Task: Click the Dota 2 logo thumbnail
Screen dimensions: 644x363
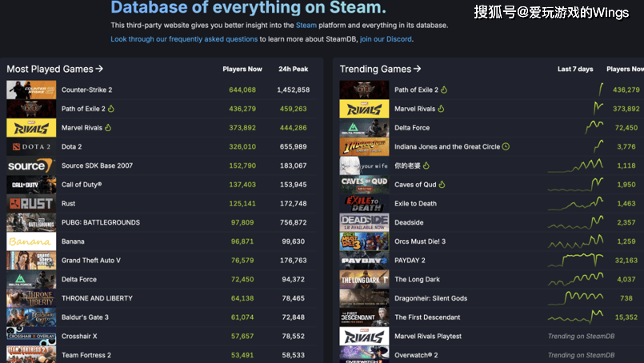Action: [31, 146]
